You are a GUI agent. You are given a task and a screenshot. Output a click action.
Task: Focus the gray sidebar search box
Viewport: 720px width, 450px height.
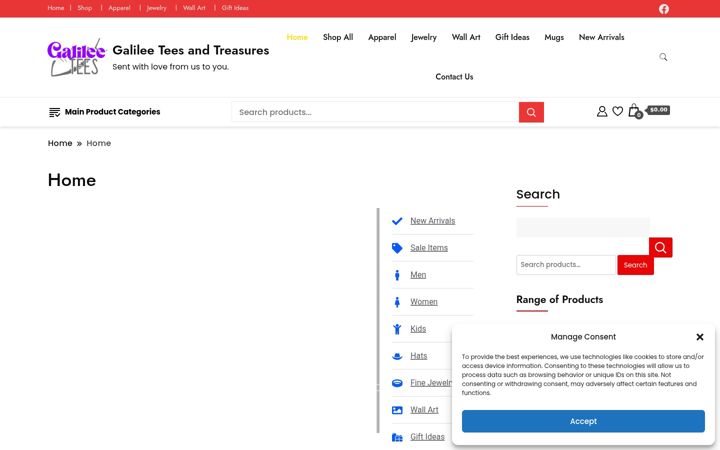click(583, 227)
